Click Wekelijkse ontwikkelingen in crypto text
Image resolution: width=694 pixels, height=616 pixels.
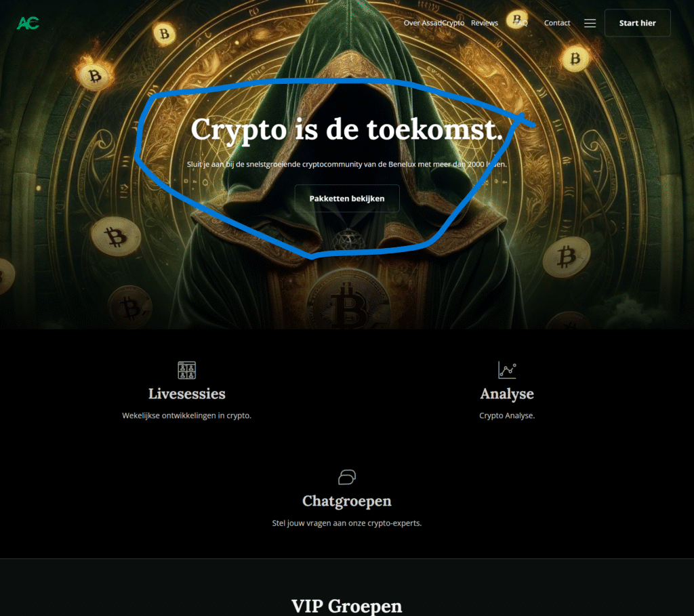187,415
